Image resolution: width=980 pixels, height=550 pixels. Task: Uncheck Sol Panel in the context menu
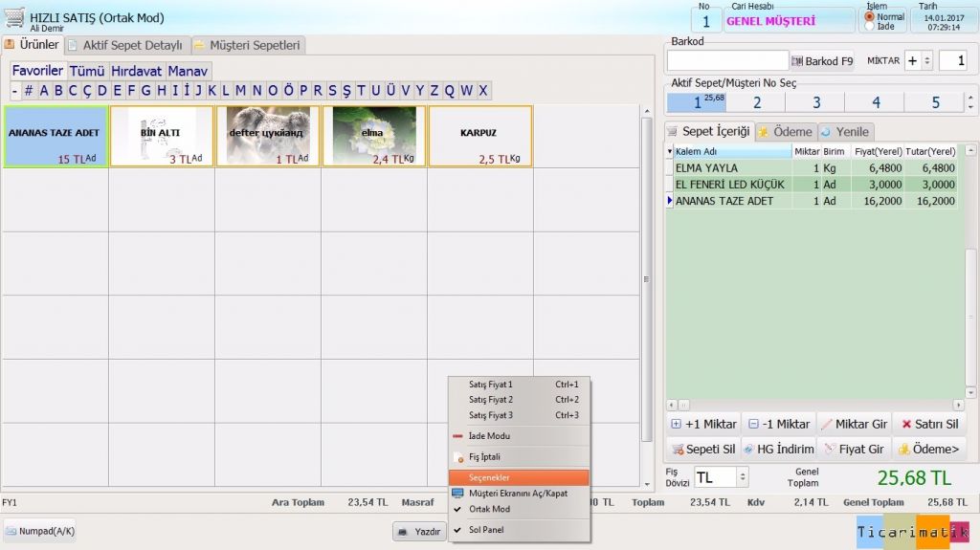click(485, 529)
